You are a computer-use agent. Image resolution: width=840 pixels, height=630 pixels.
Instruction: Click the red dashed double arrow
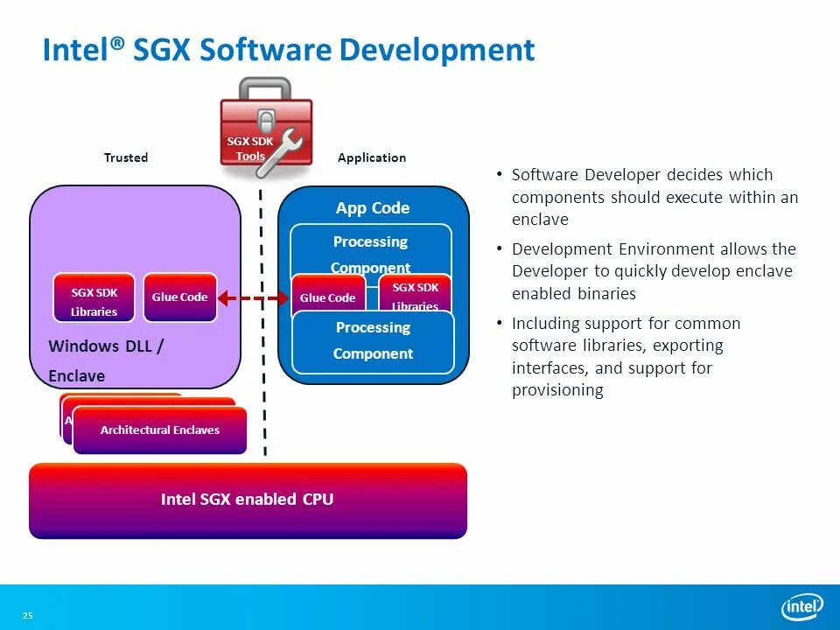253,298
